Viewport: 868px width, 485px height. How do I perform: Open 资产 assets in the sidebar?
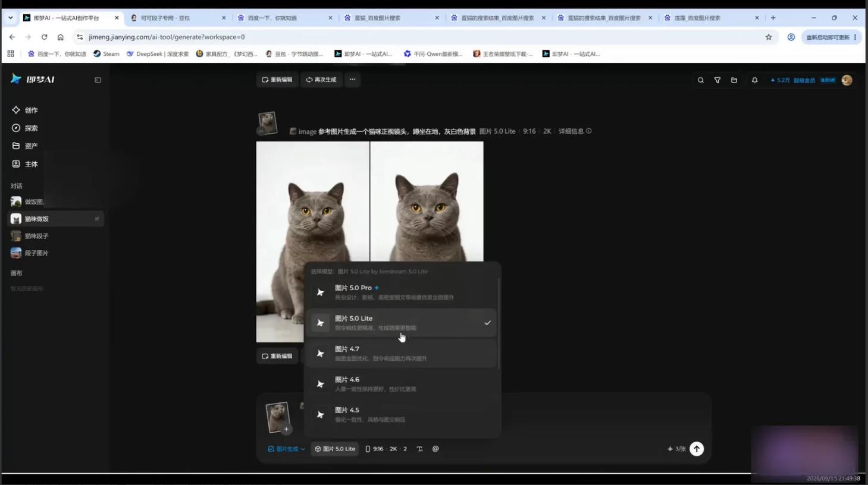pyautogui.click(x=25, y=146)
